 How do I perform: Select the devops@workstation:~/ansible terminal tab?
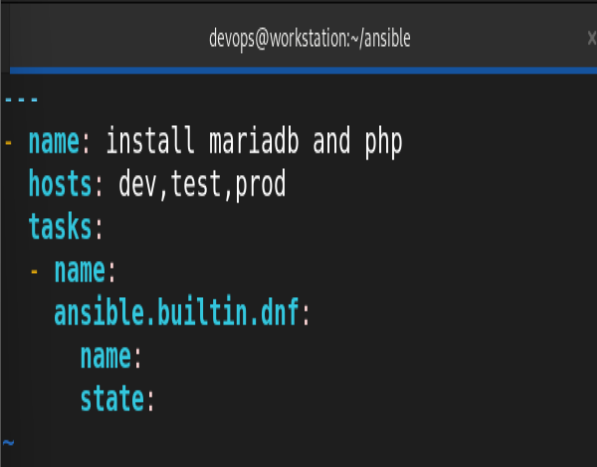[303, 38]
